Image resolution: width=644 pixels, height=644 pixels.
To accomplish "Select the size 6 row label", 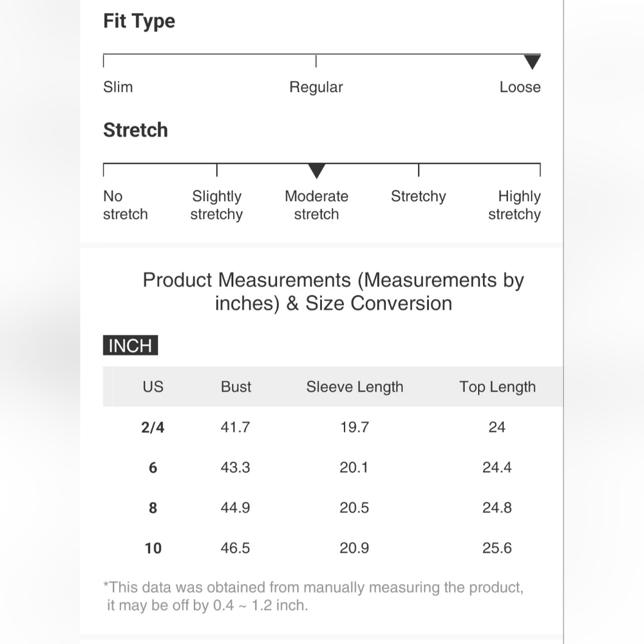I will [x=153, y=468].
